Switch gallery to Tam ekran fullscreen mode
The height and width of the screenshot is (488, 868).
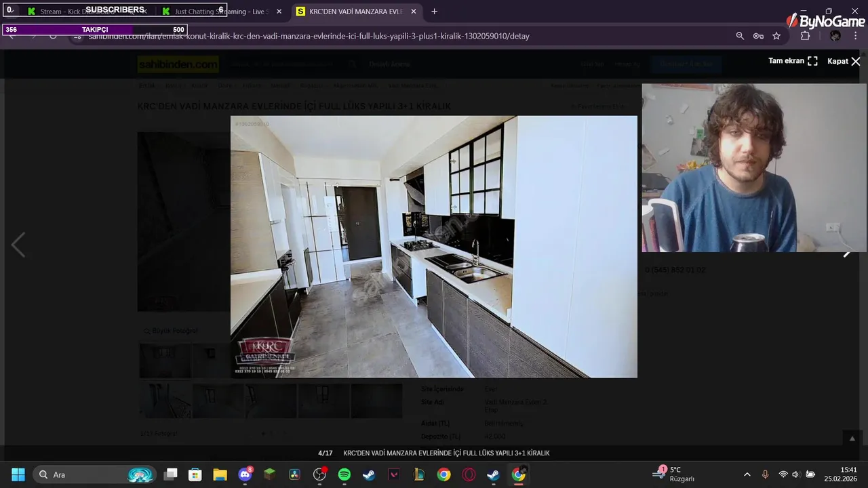click(793, 61)
